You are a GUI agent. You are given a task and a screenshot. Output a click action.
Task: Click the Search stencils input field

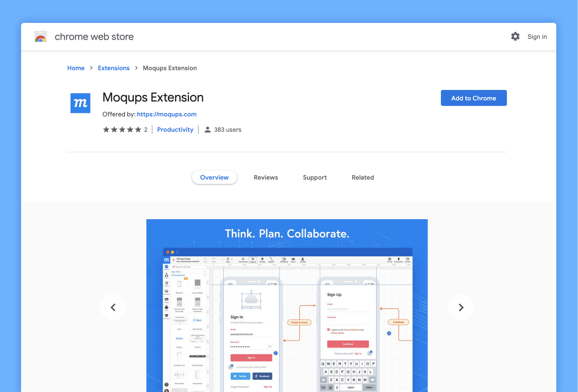tap(189, 267)
